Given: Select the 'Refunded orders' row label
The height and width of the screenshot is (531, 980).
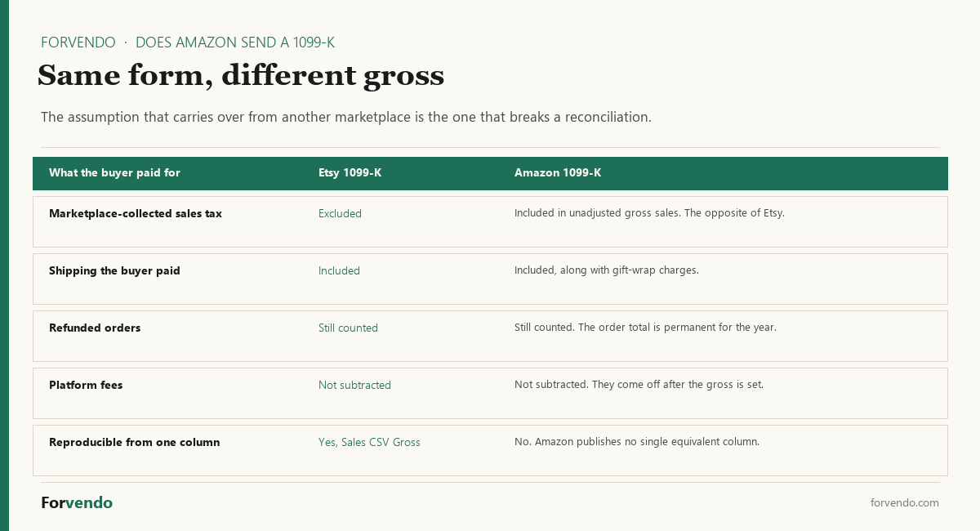Looking at the screenshot, I should tap(95, 328).
